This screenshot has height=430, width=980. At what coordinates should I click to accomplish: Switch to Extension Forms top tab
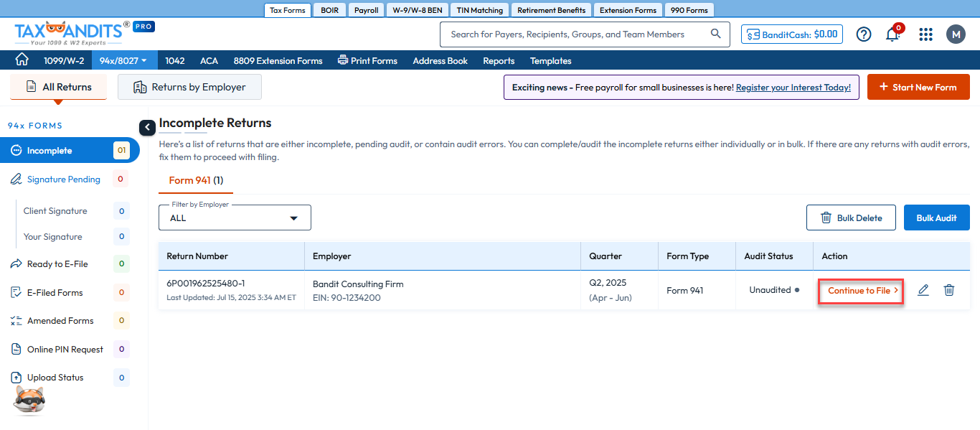point(628,10)
